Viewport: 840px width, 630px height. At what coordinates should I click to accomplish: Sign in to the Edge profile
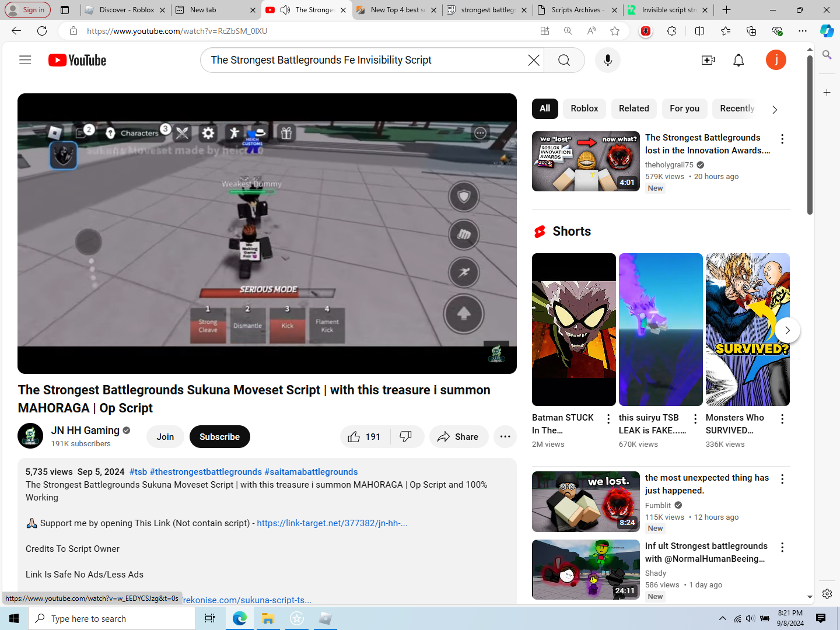coord(28,10)
